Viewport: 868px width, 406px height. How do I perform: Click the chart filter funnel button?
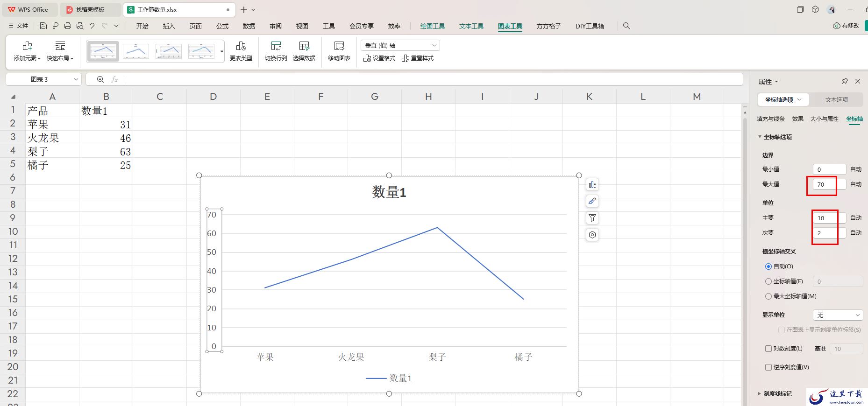592,218
